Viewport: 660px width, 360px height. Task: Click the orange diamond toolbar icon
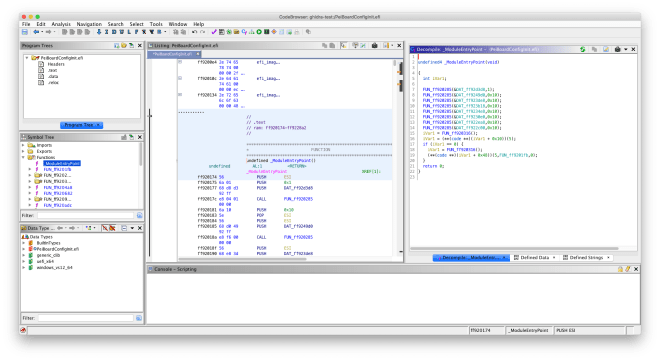click(274, 32)
